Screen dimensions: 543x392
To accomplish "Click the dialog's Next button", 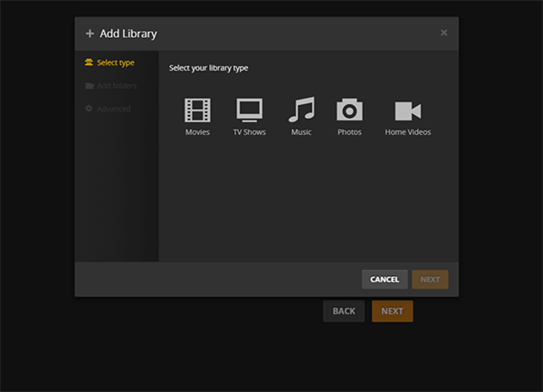I will click(430, 279).
